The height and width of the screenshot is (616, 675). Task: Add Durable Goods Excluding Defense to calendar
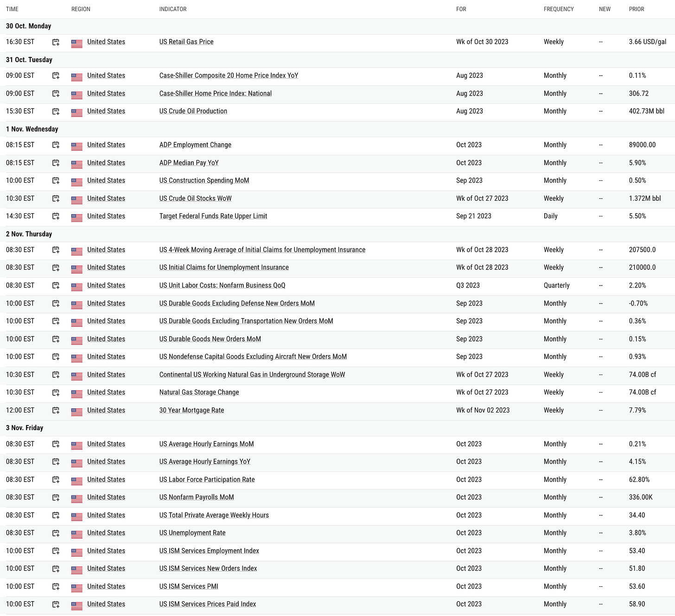56,304
